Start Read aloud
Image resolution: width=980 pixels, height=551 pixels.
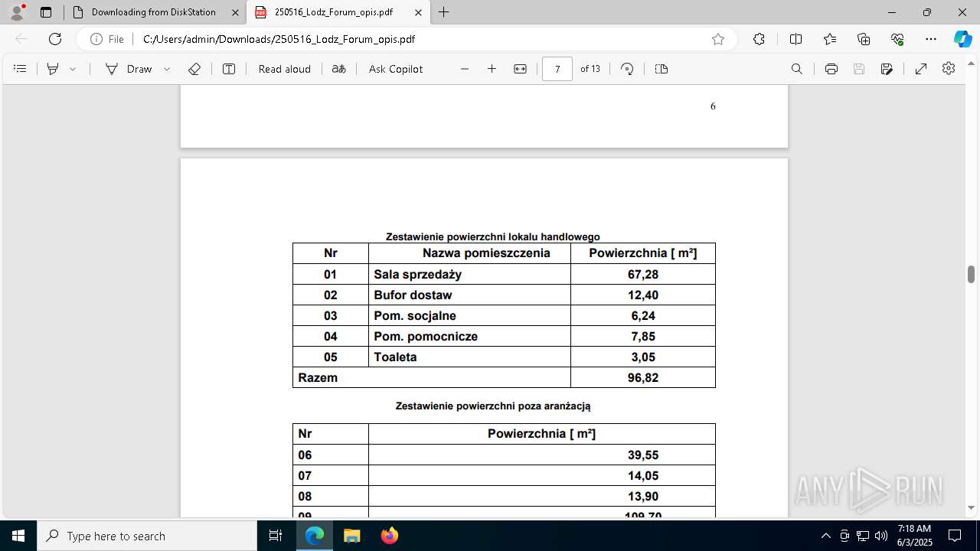pos(285,69)
